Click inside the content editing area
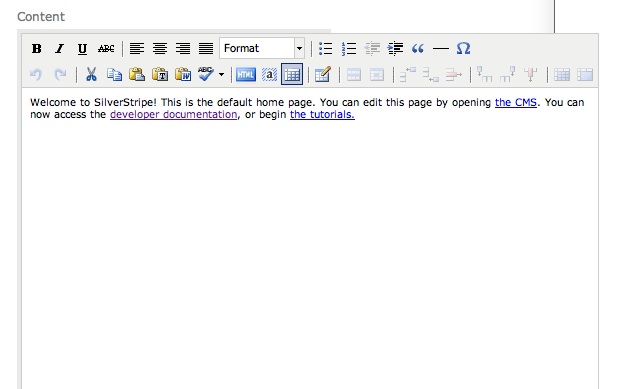 point(310,243)
